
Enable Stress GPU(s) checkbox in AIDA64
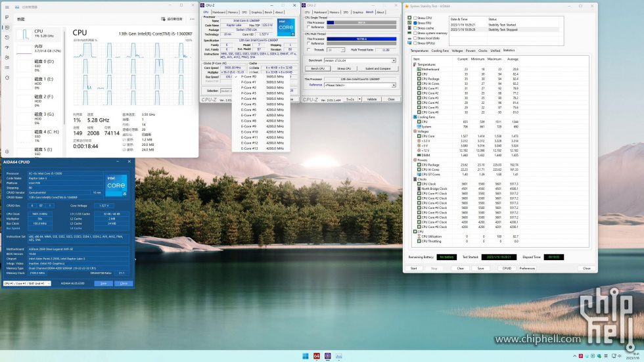[415, 43]
